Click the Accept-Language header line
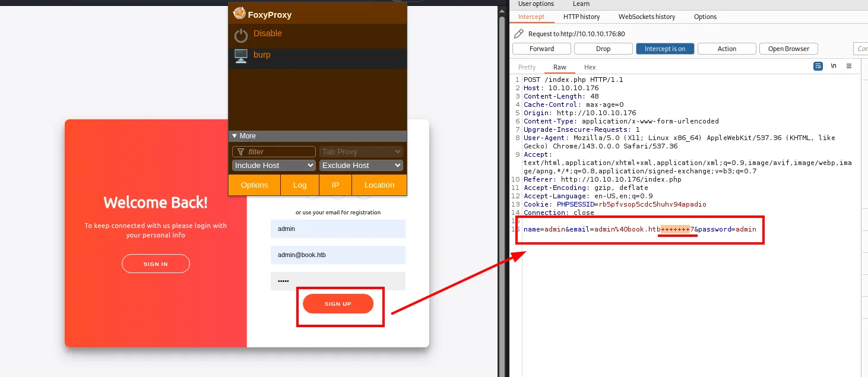 click(588, 196)
